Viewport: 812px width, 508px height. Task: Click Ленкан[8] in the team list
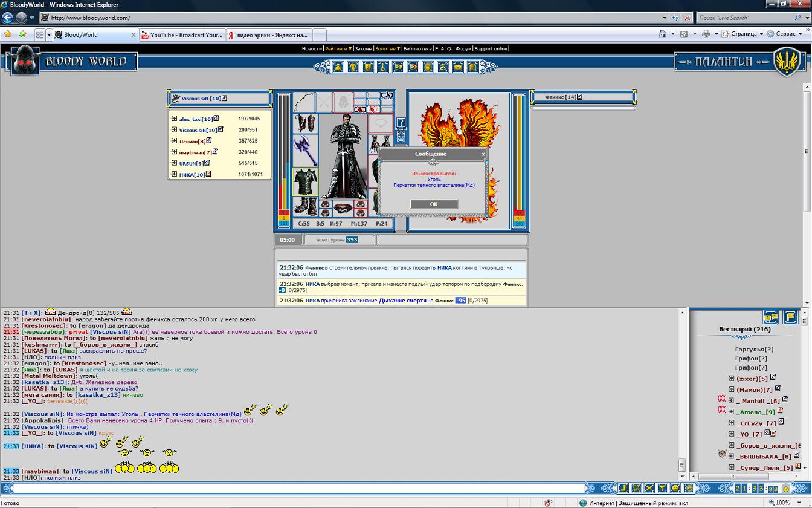tap(193, 142)
